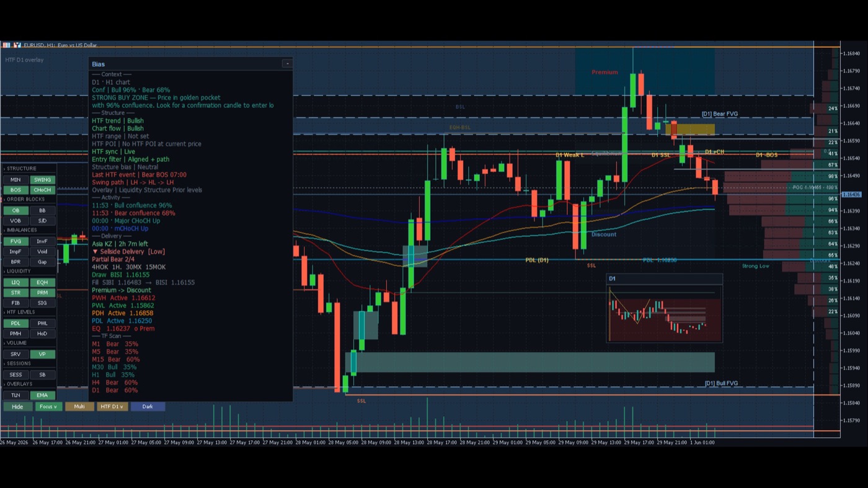Enable the ImpF button
This screenshot has width=868, height=488.
pos(15,252)
